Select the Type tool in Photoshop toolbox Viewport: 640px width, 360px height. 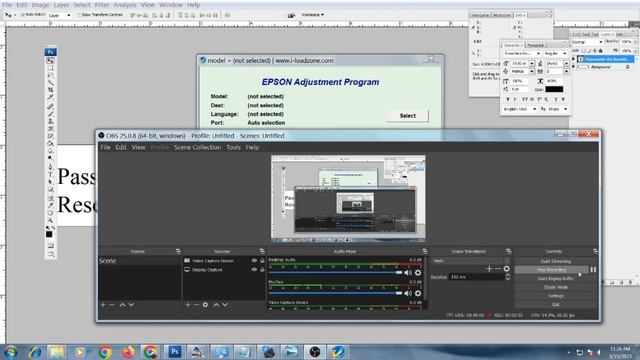click(x=51, y=174)
